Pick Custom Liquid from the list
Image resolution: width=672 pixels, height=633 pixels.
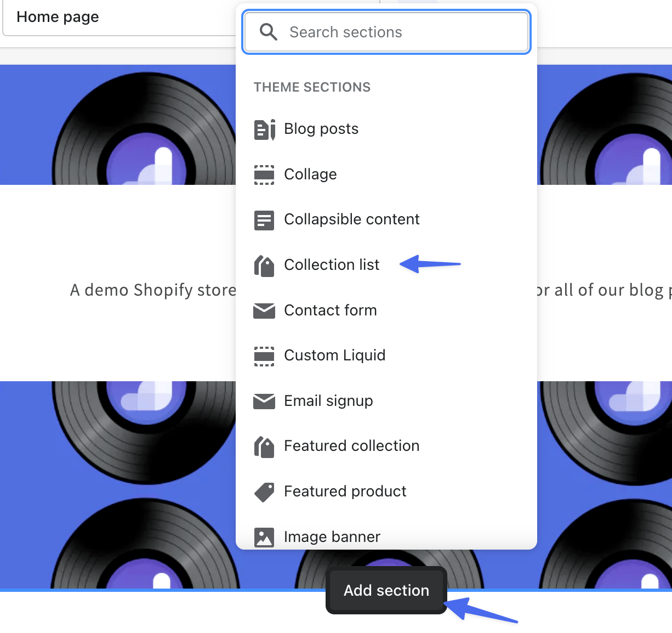[x=334, y=355]
